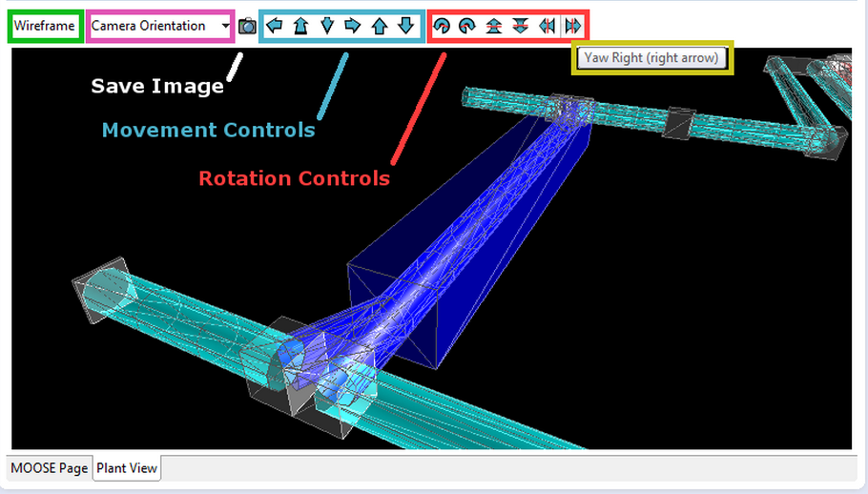This screenshot has height=494, width=868.
Task: Move camera left with the left arrow icon
Action: tap(274, 26)
